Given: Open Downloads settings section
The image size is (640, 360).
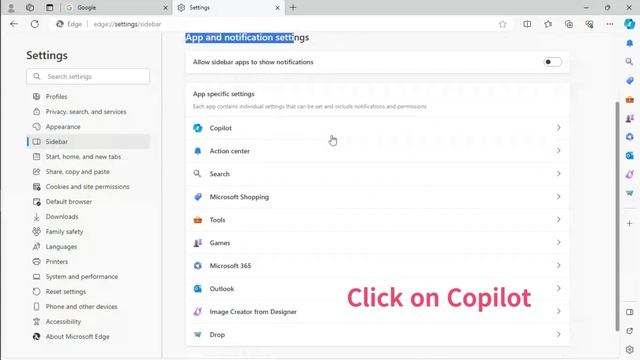Looking at the screenshot, I should click(88, 217).
